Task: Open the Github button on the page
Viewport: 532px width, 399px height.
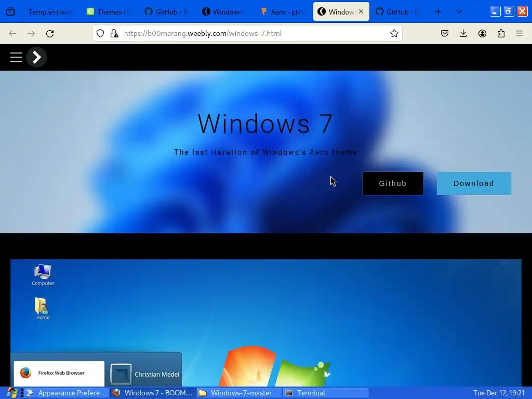Action: point(393,183)
